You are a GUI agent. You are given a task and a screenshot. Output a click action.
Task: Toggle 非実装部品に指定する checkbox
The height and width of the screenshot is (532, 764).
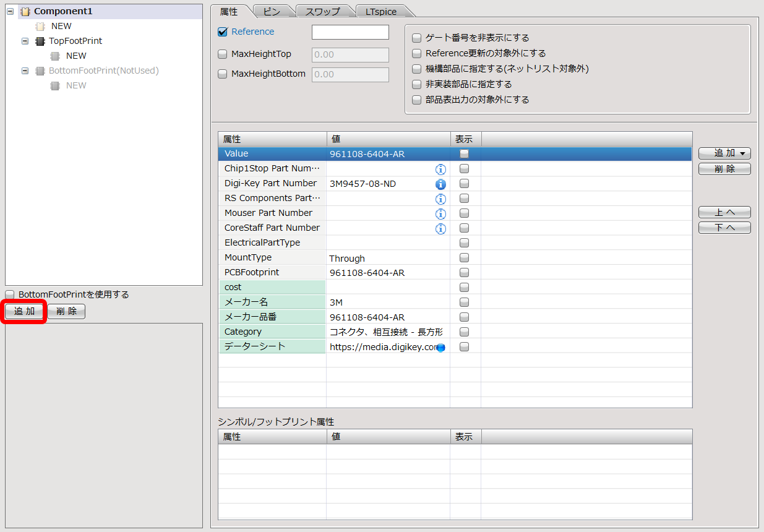tap(416, 84)
